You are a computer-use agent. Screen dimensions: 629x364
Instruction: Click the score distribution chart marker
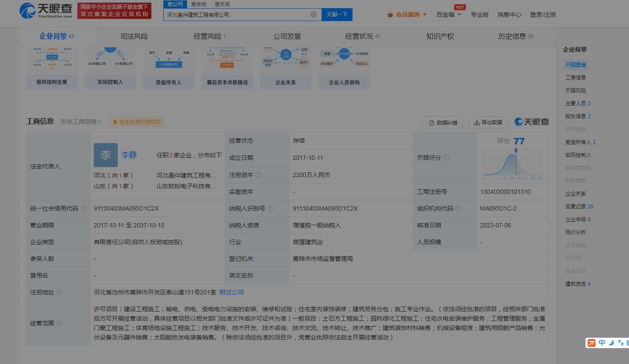pos(516,151)
